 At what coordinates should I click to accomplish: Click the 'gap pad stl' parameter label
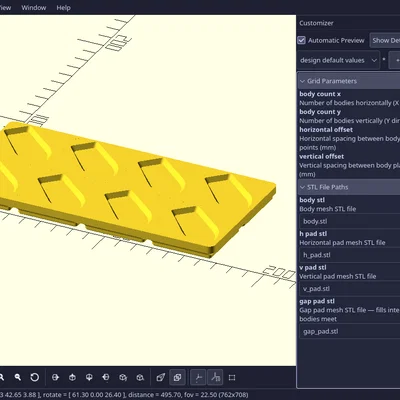click(x=317, y=301)
